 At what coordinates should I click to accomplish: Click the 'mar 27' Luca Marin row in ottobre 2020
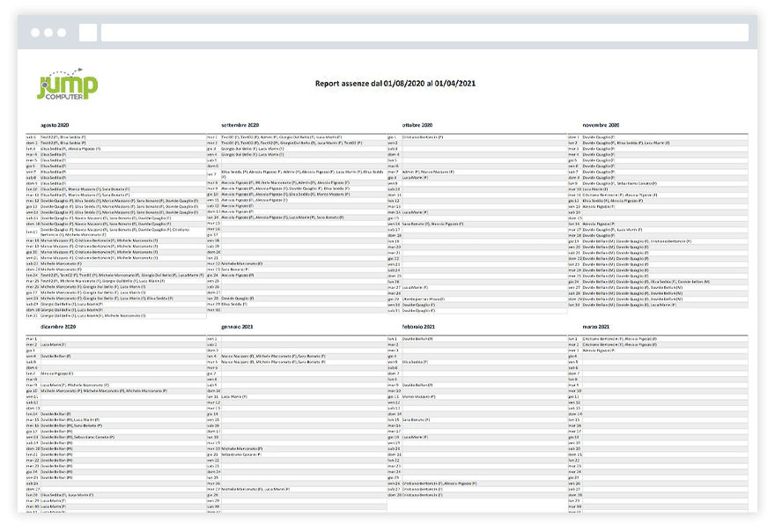coord(477,287)
